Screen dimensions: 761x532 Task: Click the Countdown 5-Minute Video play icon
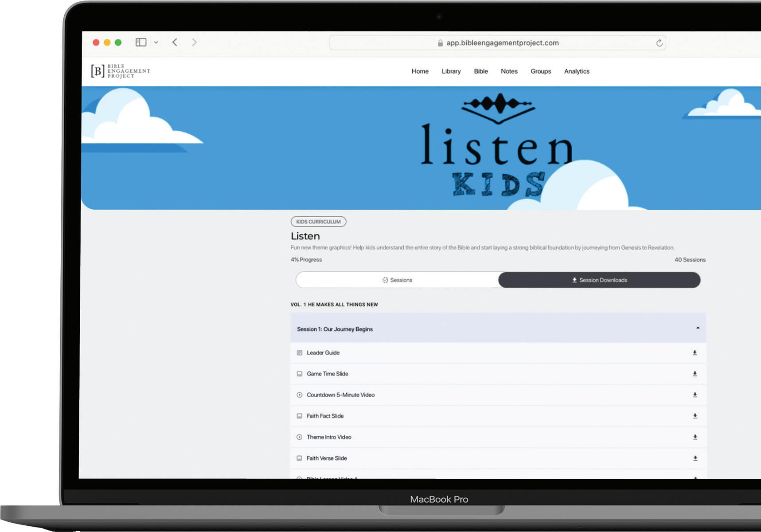click(300, 395)
